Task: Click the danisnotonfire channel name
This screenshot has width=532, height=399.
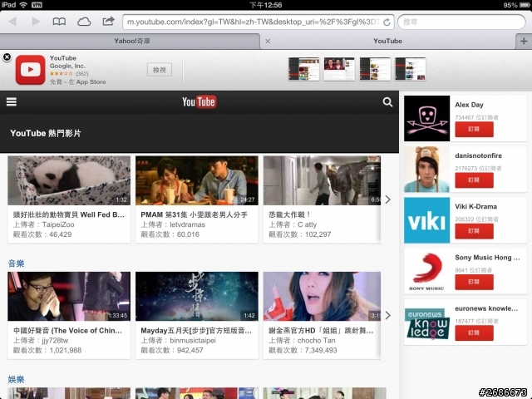Action: point(479,155)
